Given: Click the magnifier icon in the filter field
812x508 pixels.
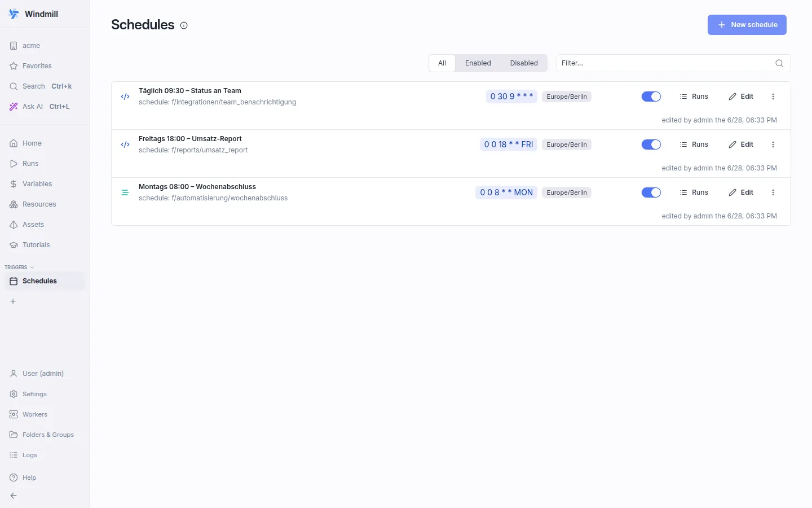Looking at the screenshot, I should [x=779, y=63].
